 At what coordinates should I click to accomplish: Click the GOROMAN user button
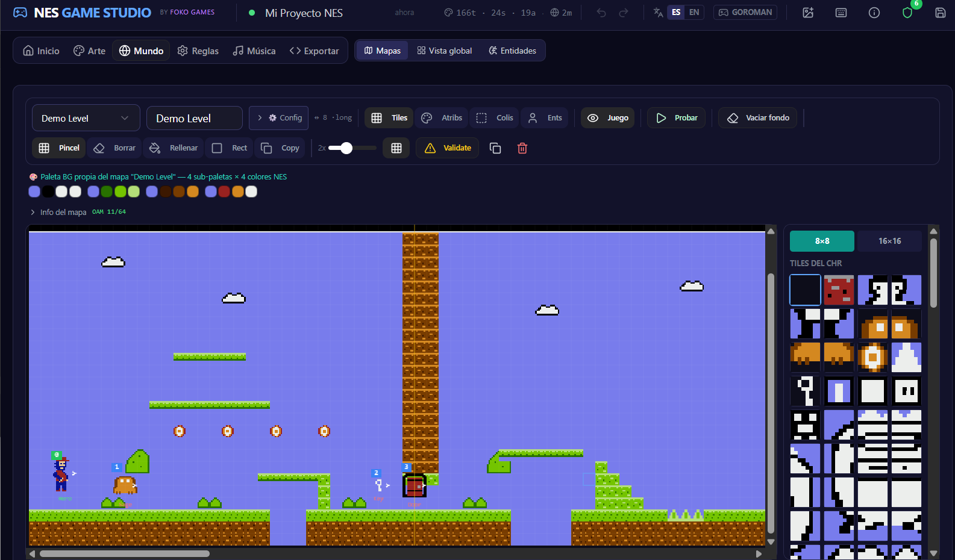(745, 12)
